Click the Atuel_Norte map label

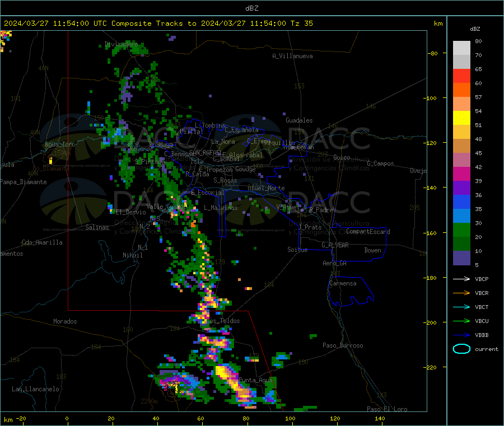point(266,188)
